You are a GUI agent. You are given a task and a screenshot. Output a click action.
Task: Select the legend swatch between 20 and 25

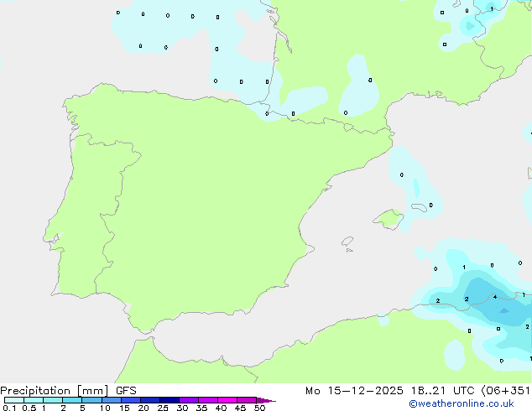click(x=150, y=400)
